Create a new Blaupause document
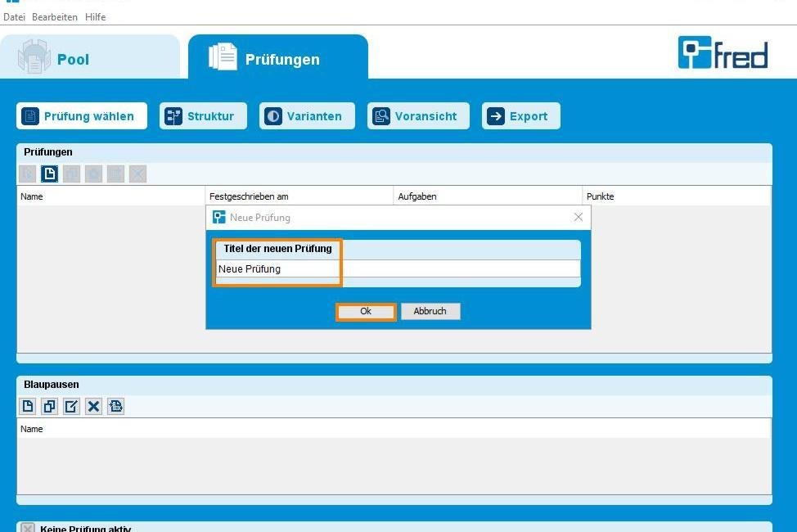 pos(28,406)
